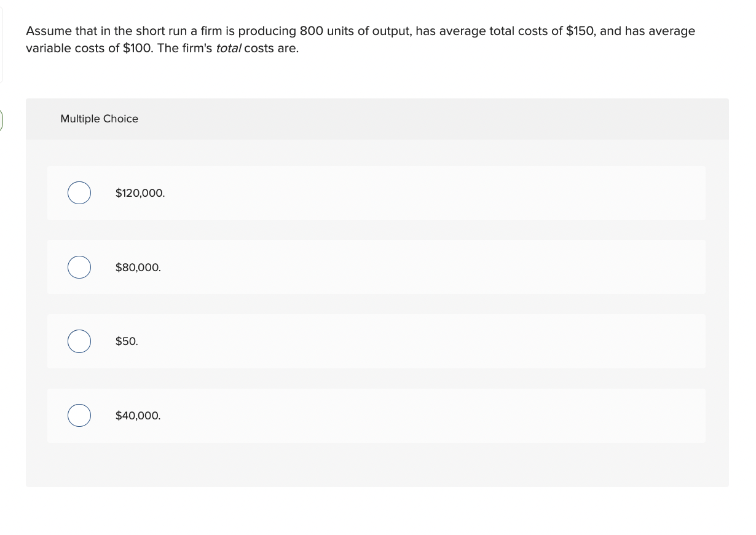This screenshot has width=756, height=535.
Task: Click the fourth answer row background
Action: tap(430, 415)
